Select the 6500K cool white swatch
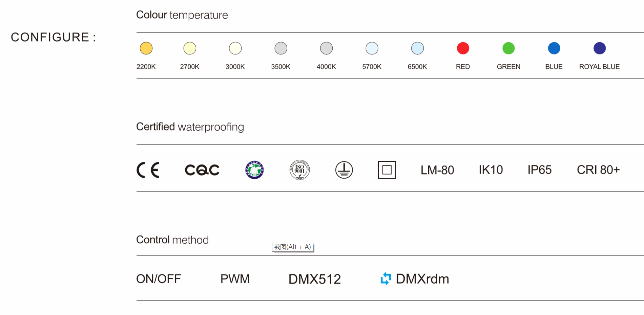644x315 pixels. tap(417, 48)
